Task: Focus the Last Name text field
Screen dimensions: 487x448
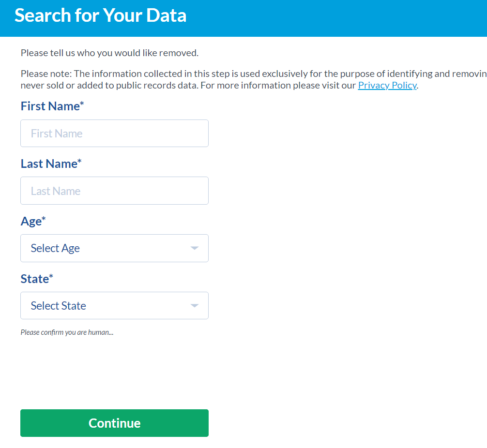Action: [114, 191]
